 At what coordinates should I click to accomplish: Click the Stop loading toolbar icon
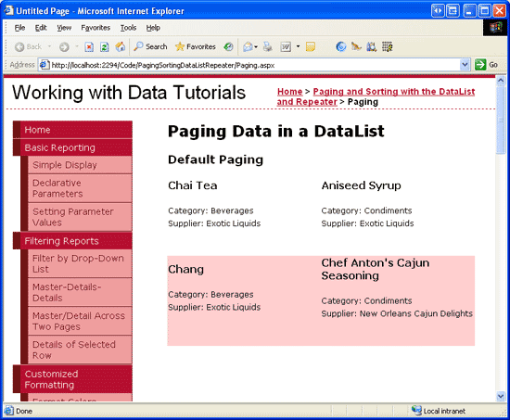89,47
